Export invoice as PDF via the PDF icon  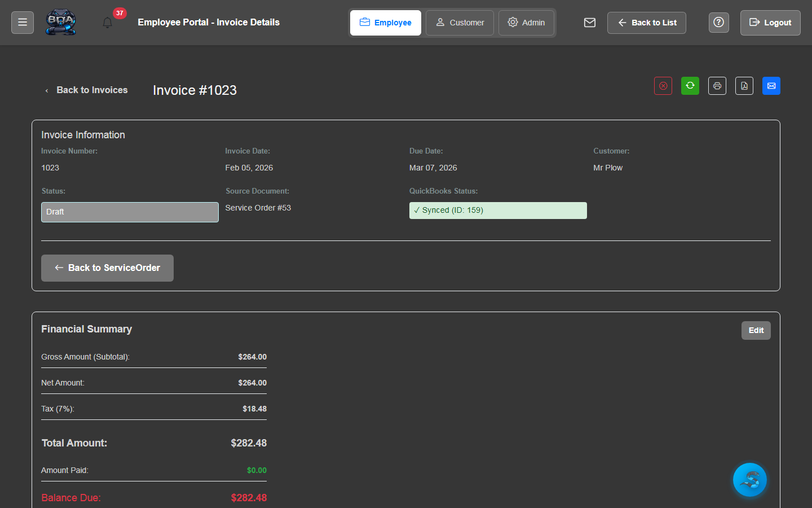click(x=744, y=86)
